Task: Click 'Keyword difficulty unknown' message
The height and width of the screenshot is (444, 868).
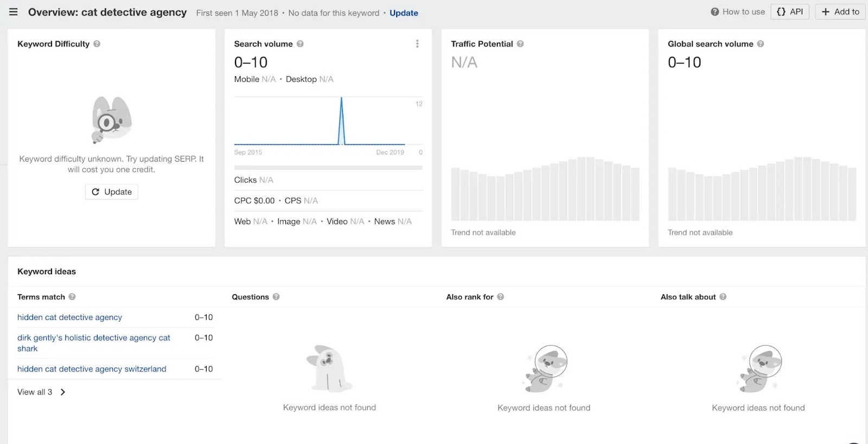Action: 112,164
